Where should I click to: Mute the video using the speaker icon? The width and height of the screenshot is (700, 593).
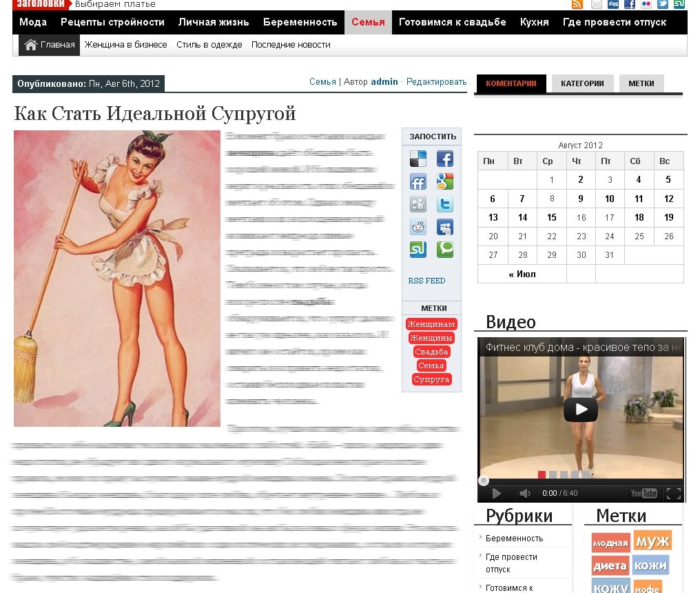pyautogui.click(x=524, y=494)
